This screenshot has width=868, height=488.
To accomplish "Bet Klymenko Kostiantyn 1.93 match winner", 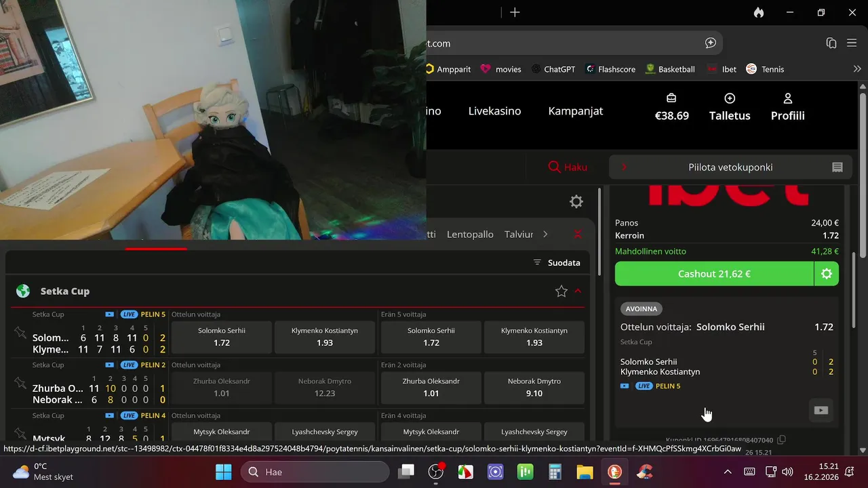I will tap(325, 337).
